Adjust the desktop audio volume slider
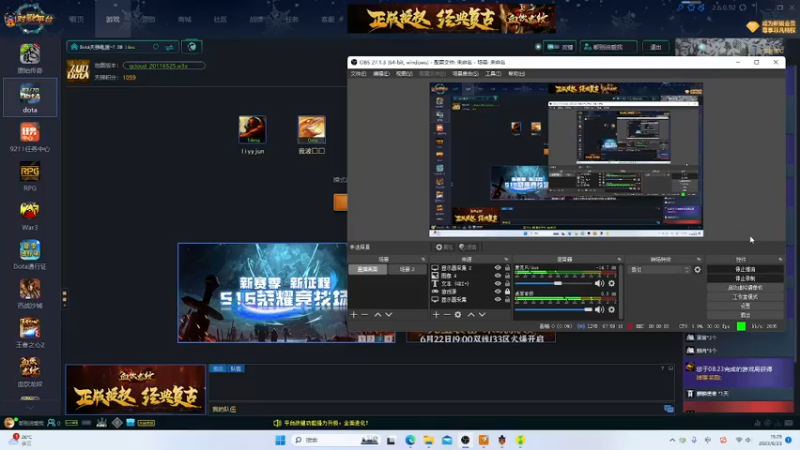Viewport: 800px width, 450px height. click(x=554, y=309)
